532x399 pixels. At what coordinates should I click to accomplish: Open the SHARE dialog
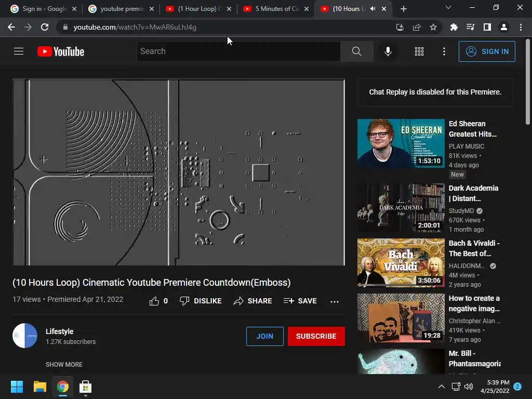253,301
